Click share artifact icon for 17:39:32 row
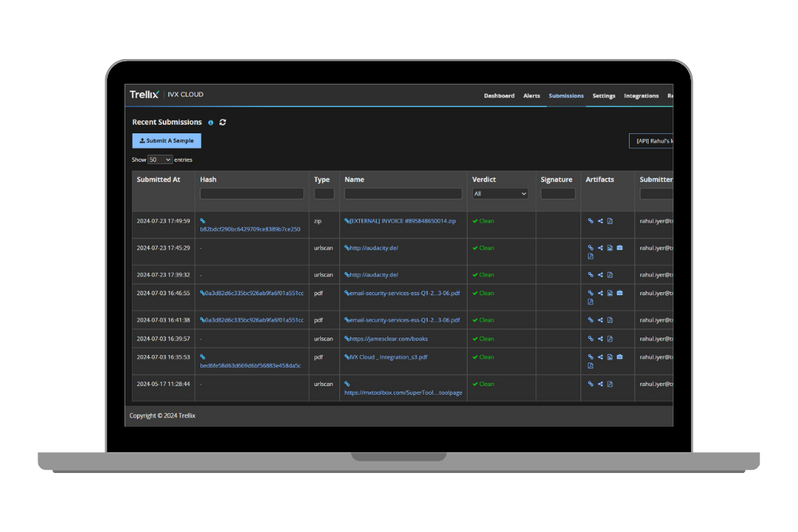The width and height of the screenshot is (798, 532). click(600, 275)
